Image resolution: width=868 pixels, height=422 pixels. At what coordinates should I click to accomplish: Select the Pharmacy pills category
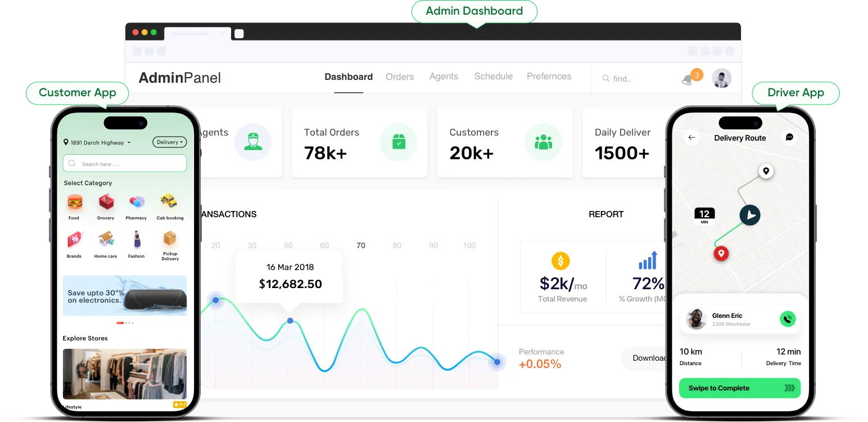tap(137, 201)
